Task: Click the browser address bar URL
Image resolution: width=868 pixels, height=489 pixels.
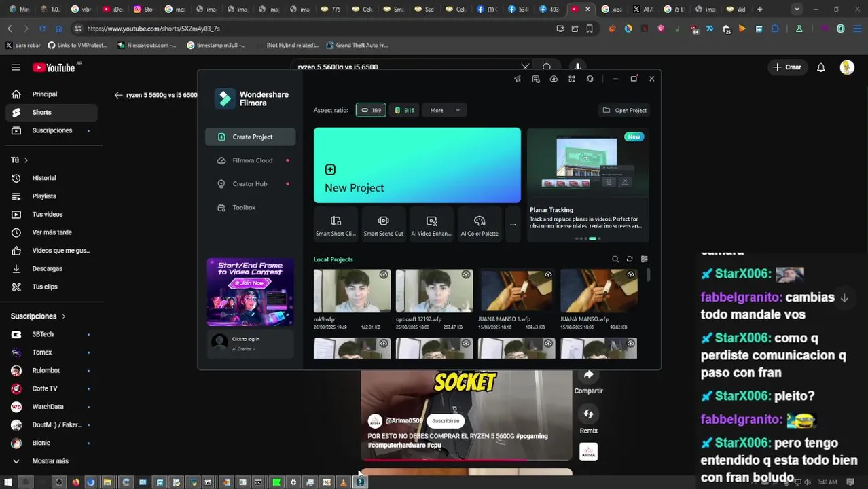Action: (x=153, y=29)
